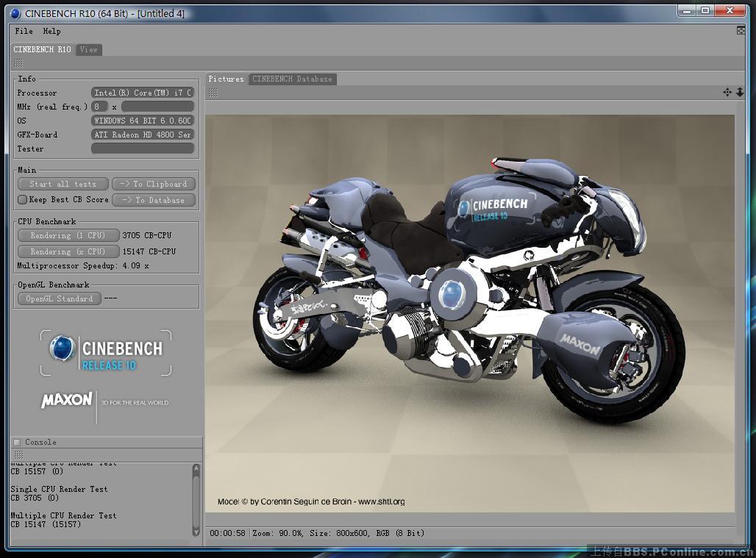This screenshot has width=756, height=558.
Task: Click the rendered motorcycle picture
Action: pyautogui.click(x=470, y=313)
